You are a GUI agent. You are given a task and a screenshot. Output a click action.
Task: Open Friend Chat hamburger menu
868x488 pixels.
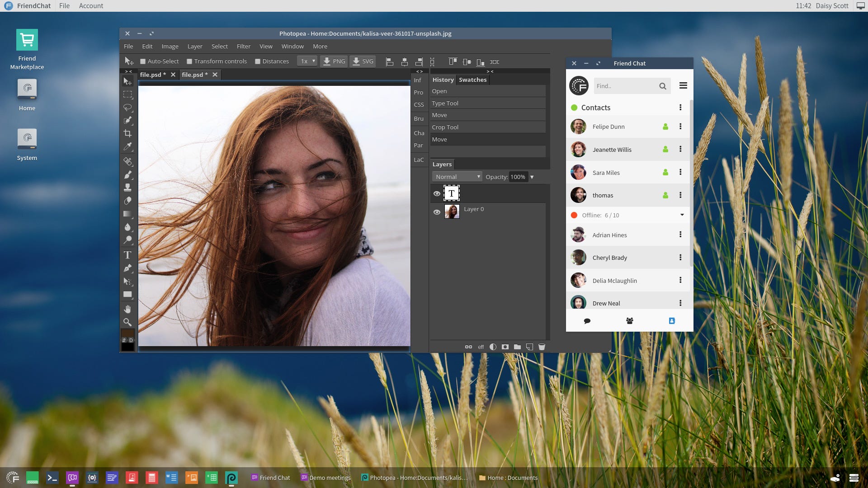coord(683,85)
